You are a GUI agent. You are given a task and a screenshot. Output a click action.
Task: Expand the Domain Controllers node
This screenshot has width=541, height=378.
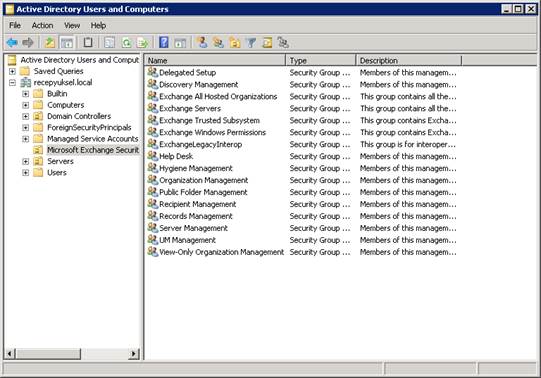[26, 117]
